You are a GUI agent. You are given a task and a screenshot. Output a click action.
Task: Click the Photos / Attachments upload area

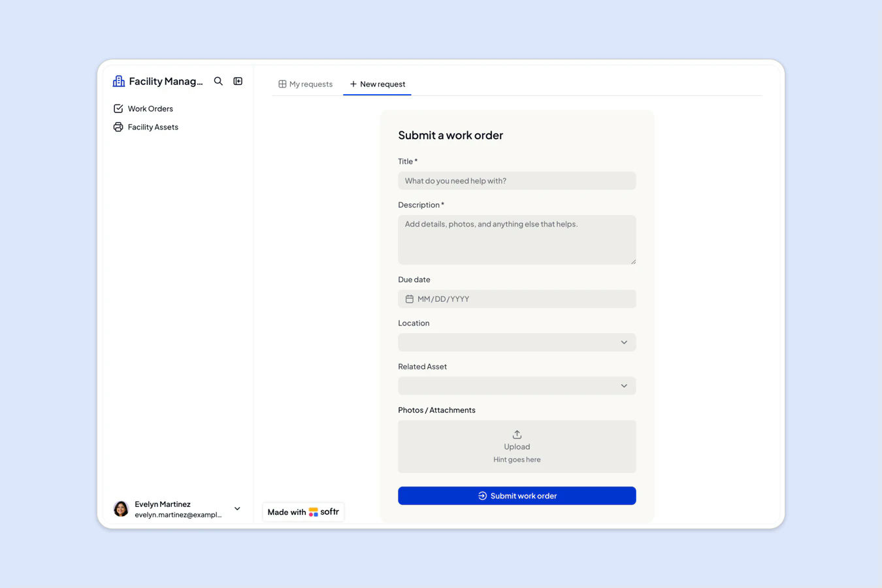517,447
